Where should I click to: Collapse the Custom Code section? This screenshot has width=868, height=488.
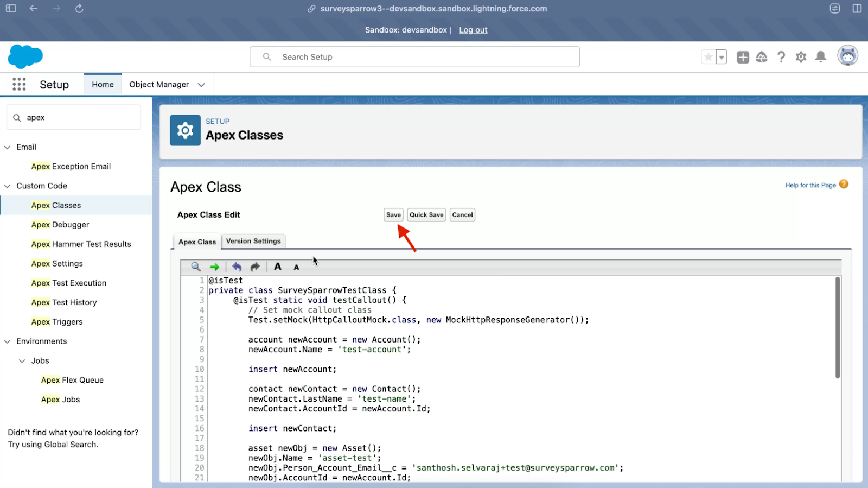(8, 186)
